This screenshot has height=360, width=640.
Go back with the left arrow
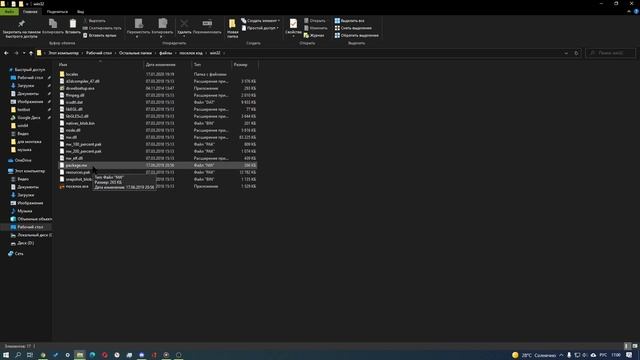tap(6, 53)
